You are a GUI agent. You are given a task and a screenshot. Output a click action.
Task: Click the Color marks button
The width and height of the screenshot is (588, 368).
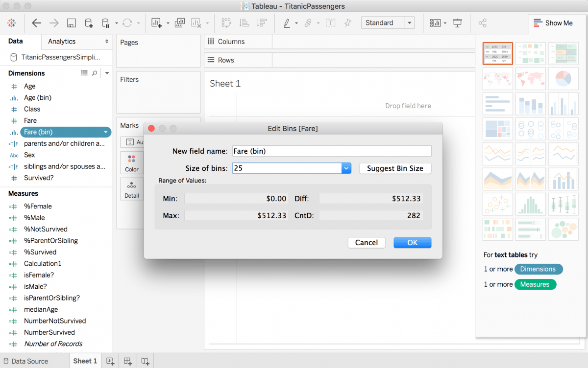(x=132, y=163)
